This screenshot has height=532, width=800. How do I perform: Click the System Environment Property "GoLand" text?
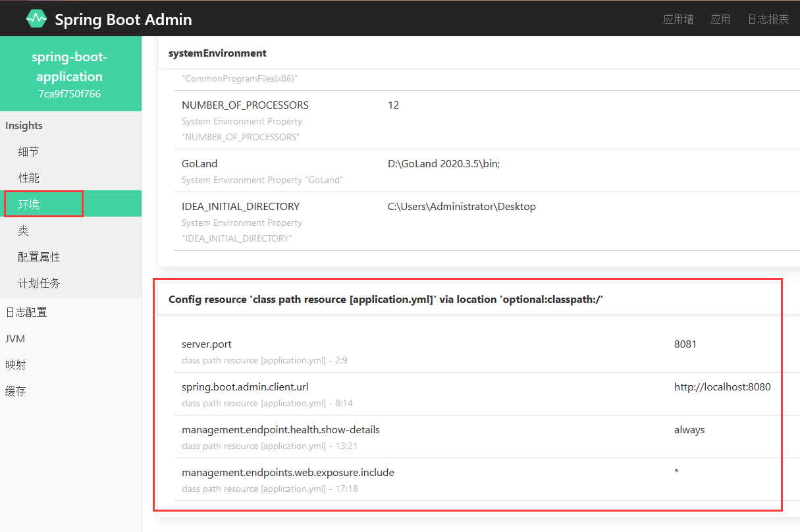(x=262, y=180)
